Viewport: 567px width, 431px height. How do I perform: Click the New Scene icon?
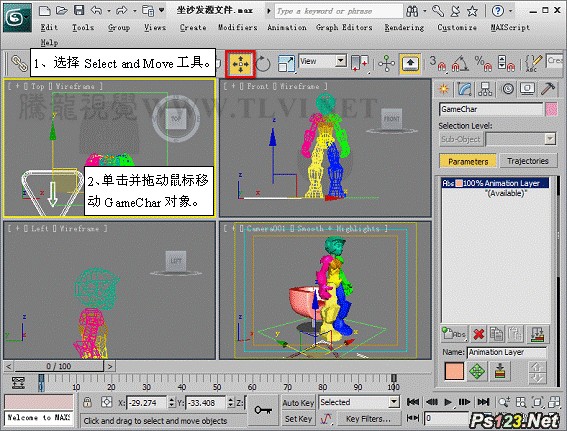[44, 10]
